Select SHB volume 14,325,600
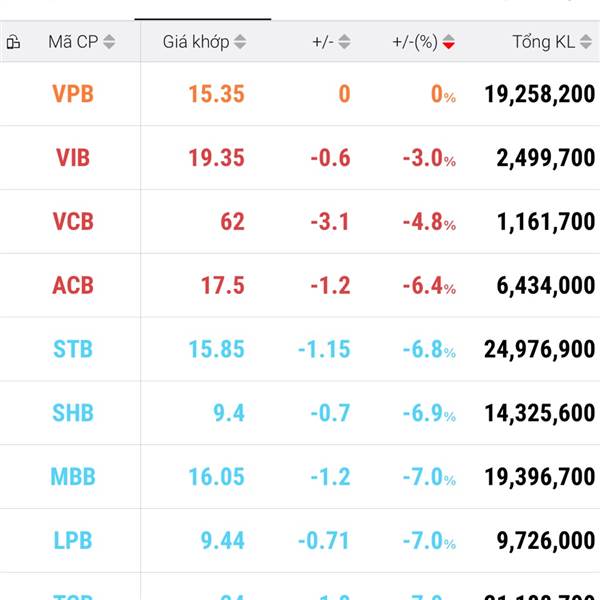 click(x=540, y=413)
